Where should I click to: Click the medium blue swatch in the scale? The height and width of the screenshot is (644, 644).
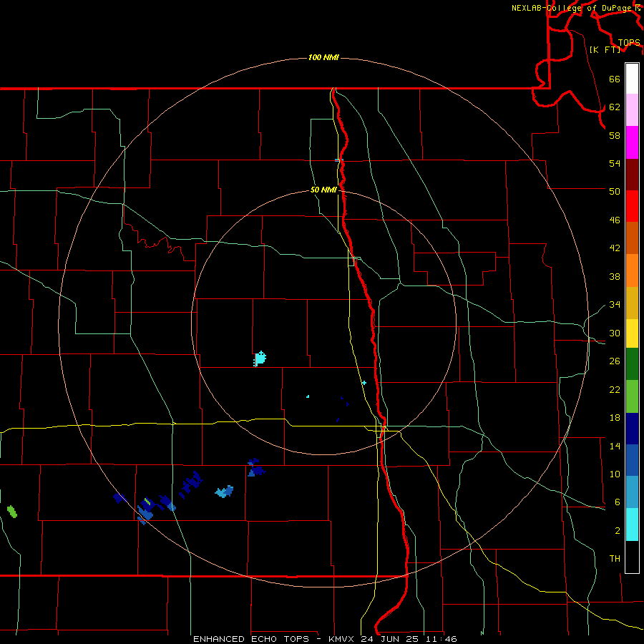coord(632,460)
